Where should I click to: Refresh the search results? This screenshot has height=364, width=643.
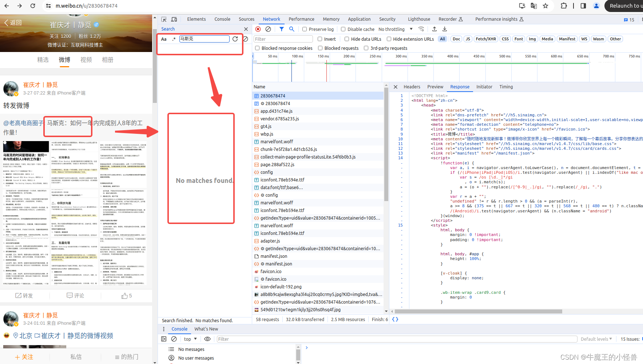235,39
